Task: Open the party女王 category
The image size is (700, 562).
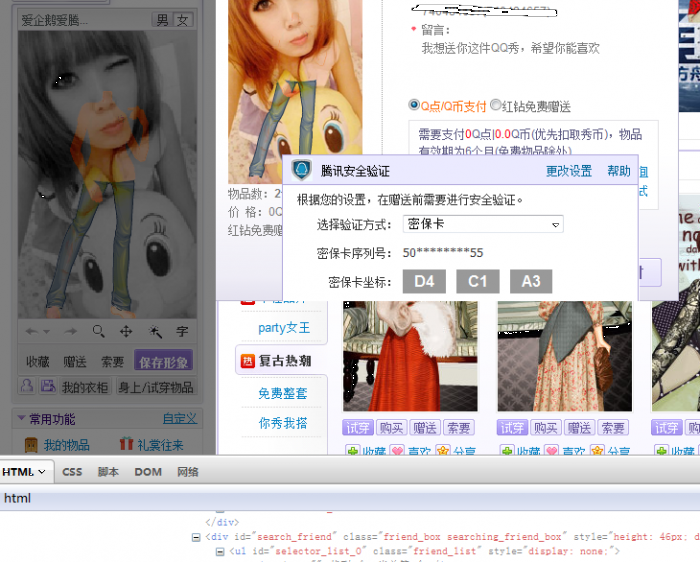Action: pyautogui.click(x=284, y=328)
